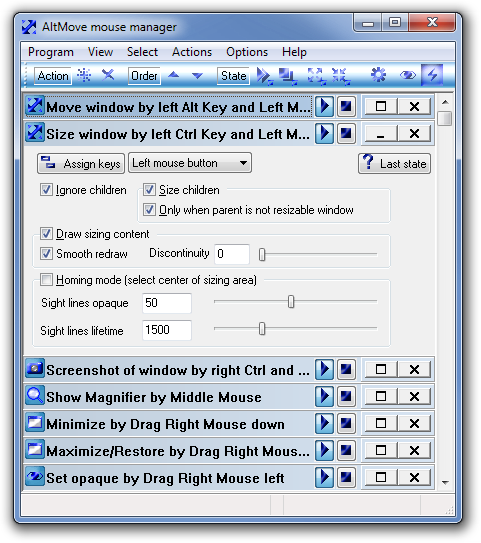Click the new action sparkle icon
The width and height of the screenshot is (481, 543).
click(84, 75)
